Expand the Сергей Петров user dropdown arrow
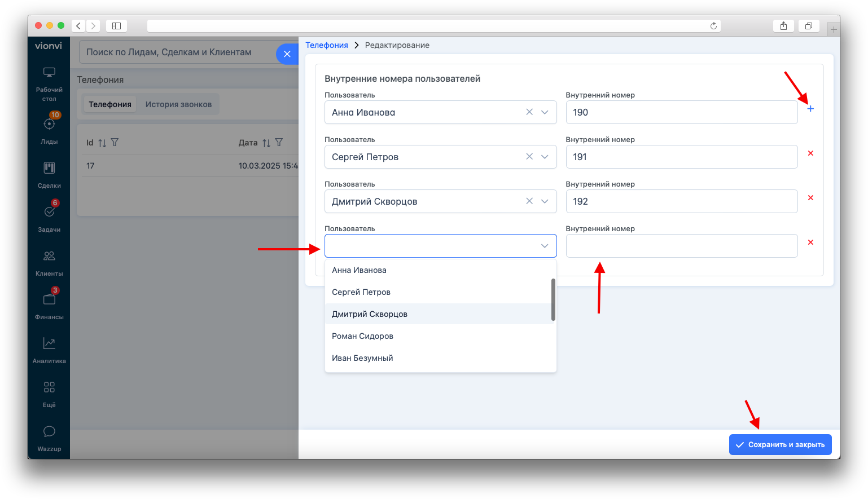This screenshot has height=499, width=868. click(545, 157)
